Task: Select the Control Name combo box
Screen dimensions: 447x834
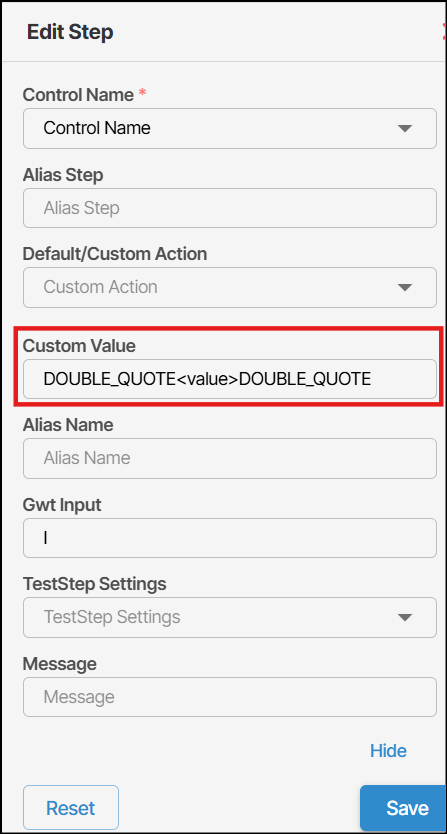Action: point(230,128)
